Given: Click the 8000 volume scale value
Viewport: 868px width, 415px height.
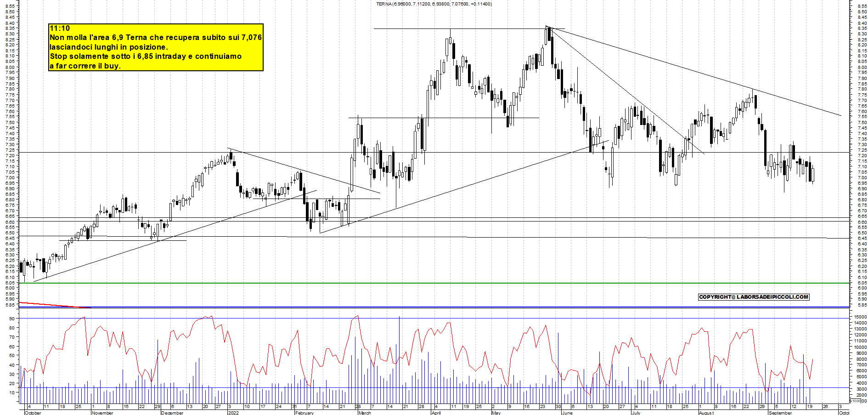Looking at the screenshot, I should pos(862,359).
